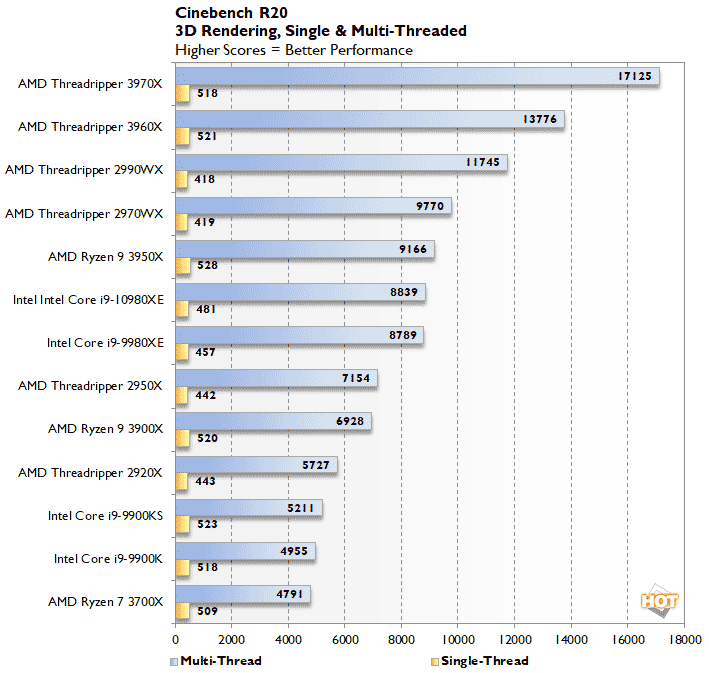Click the 13776 multi-thread score value
The width and height of the screenshot is (709, 673).
[539, 119]
